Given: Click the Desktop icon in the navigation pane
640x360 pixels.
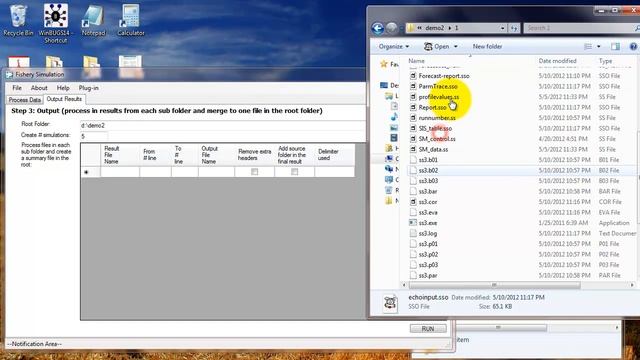Looking at the screenshot, I should pyautogui.click(x=384, y=85).
